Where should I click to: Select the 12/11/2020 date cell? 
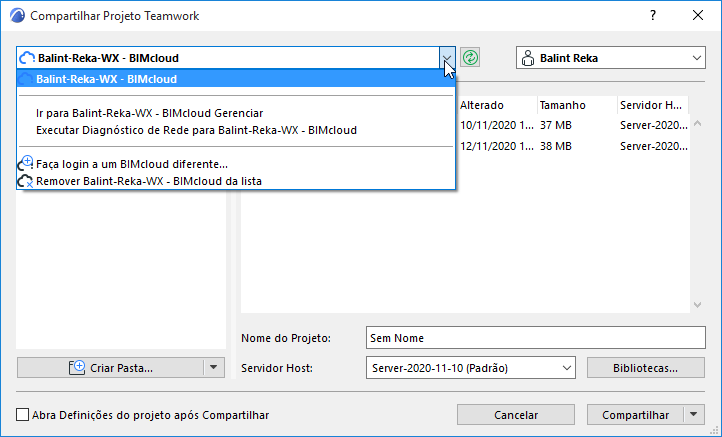pyautogui.click(x=497, y=146)
